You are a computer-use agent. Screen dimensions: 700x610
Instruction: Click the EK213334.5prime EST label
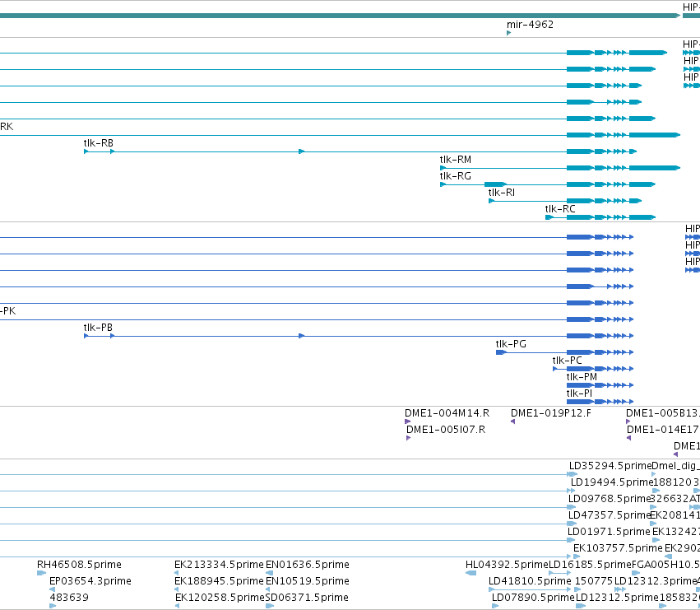(x=219, y=565)
